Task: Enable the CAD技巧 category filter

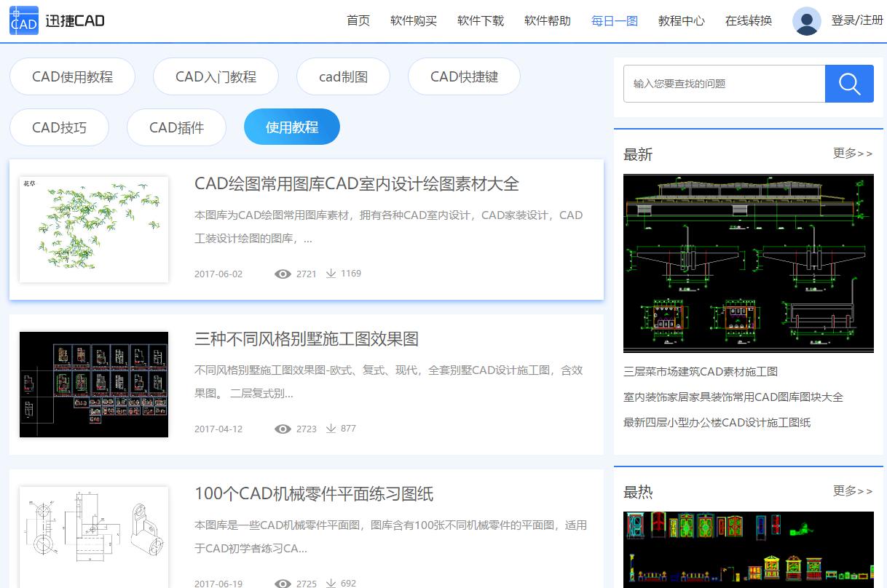Action: click(59, 126)
